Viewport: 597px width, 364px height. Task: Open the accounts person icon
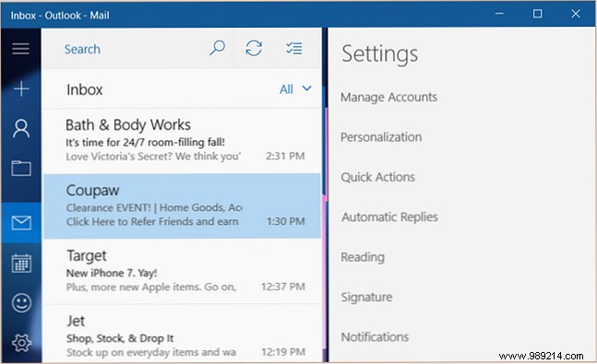(x=21, y=129)
